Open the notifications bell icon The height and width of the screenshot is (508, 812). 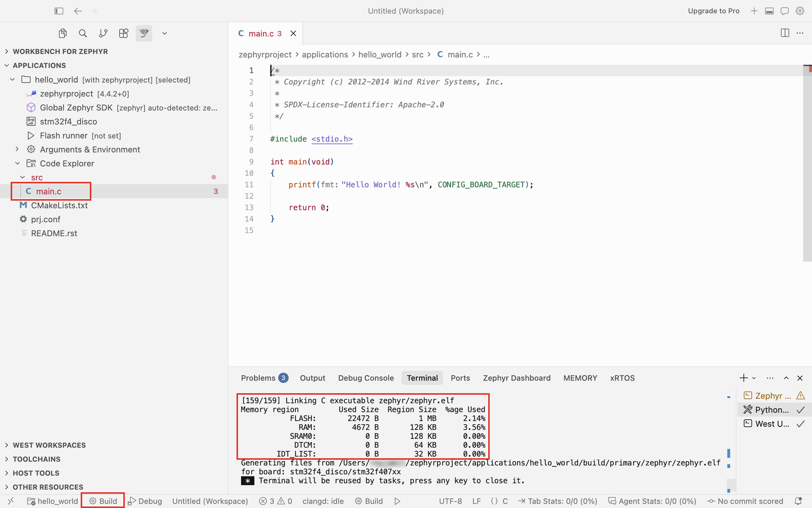coord(798,501)
